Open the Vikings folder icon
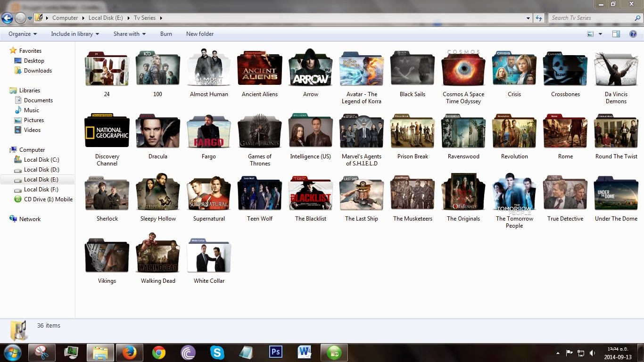 pos(107,256)
